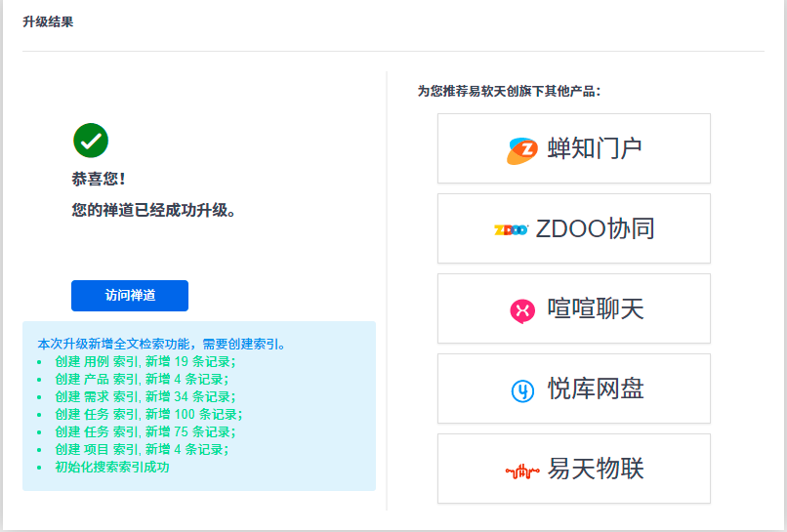This screenshot has width=787, height=532.
Task: Click the 易天物联 red logo icon
Action: [522, 471]
